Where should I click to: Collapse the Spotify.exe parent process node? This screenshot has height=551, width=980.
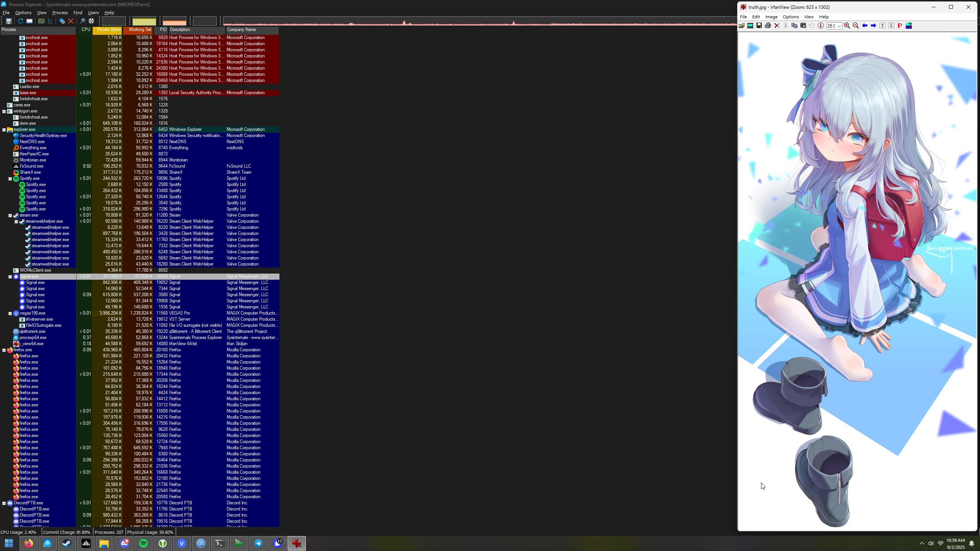point(10,179)
